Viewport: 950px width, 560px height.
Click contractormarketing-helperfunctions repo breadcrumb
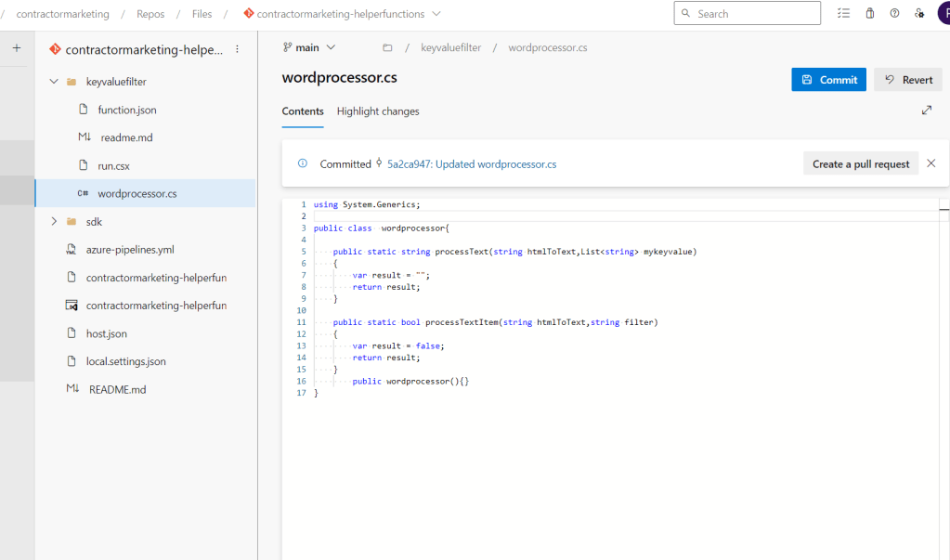click(341, 14)
